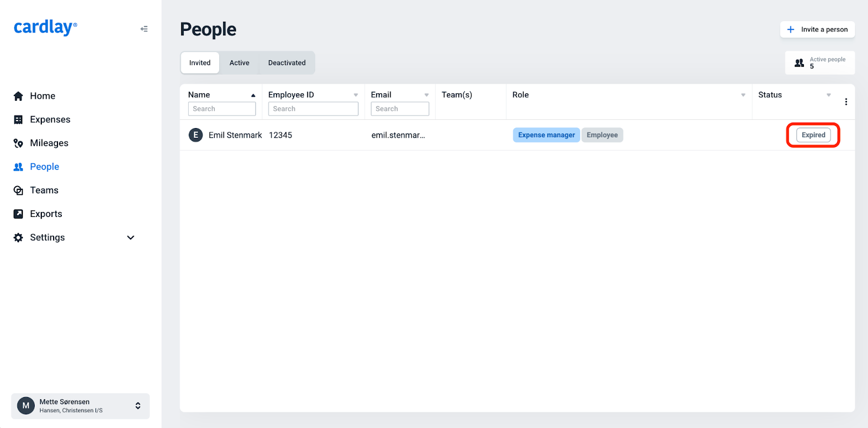Switch to the Deactivated tab
The height and width of the screenshot is (428, 868).
[286, 63]
